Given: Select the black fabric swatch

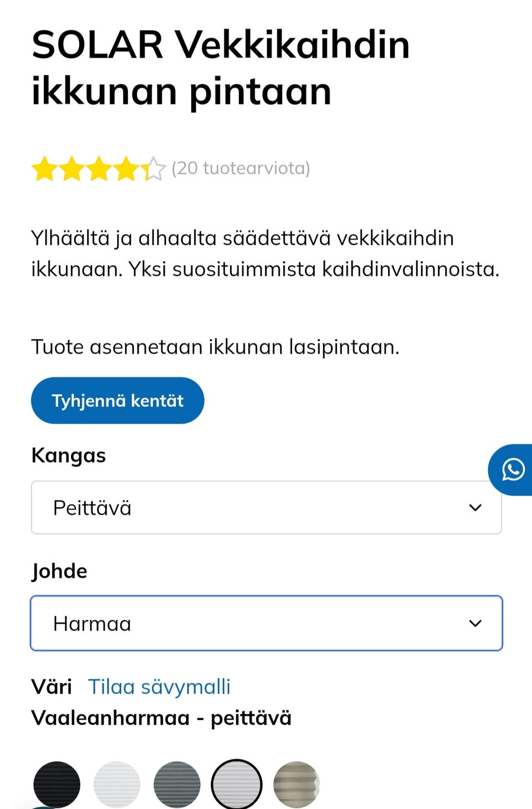Looking at the screenshot, I should pos(56,784).
